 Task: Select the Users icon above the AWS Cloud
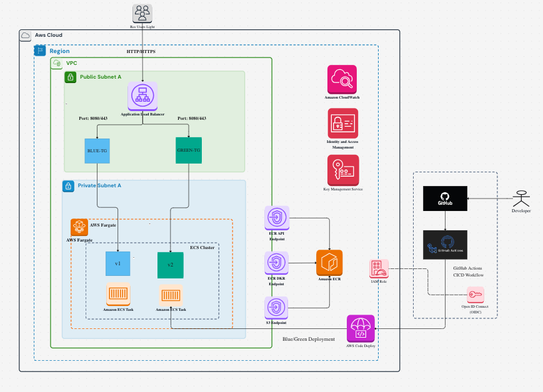(x=142, y=14)
